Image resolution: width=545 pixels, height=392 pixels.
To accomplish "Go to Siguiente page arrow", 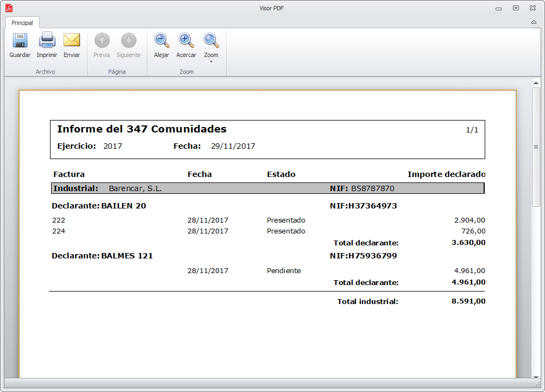I will pyautogui.click(x=128, y=41).
